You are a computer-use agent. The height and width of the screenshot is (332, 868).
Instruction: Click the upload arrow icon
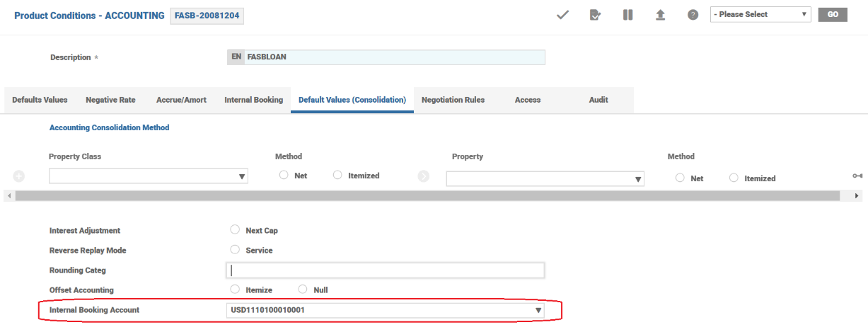[660, 15]
